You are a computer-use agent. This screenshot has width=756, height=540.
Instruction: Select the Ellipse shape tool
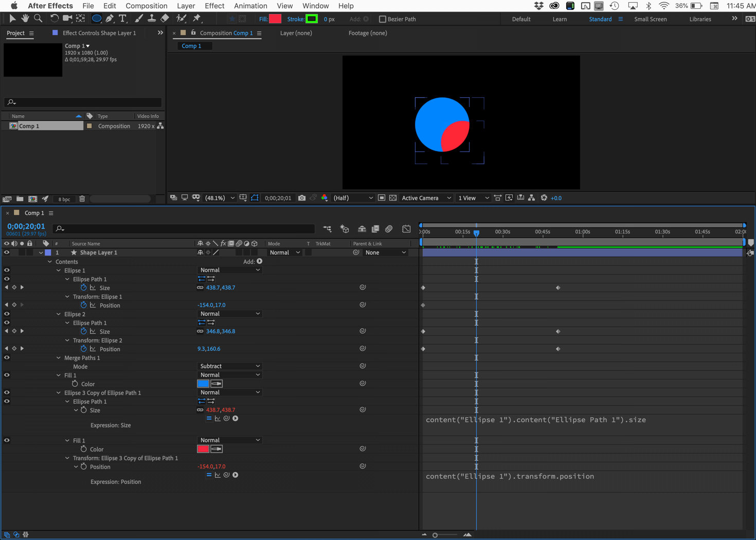point(96,19)
